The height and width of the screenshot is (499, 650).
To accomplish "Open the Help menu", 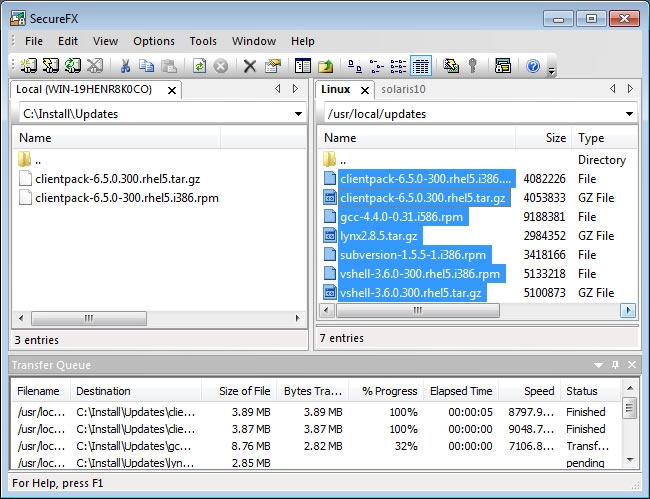I will pyautogui.click(x=303, y=41).
